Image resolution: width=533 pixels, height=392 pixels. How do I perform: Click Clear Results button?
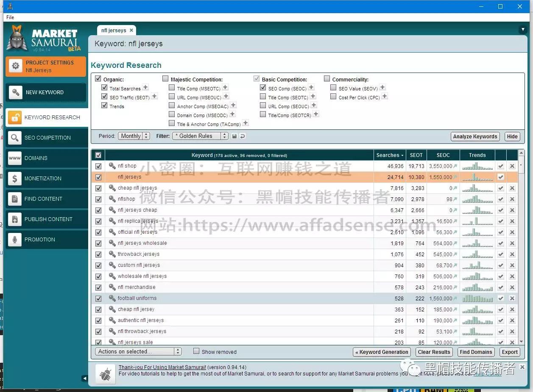click(434, 352)
